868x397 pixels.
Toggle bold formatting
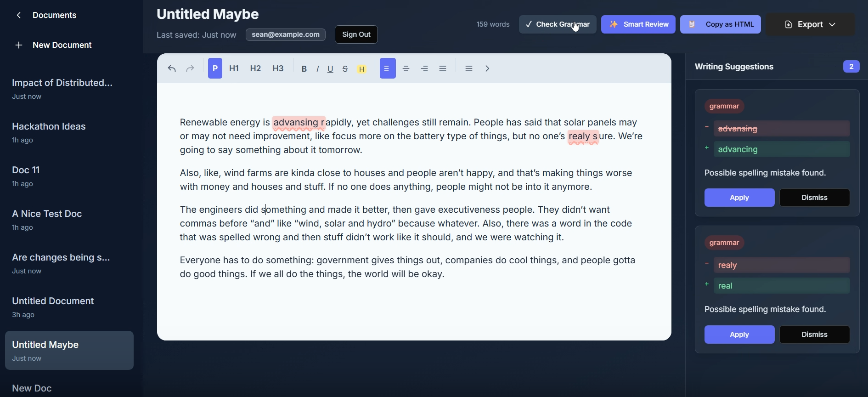point(304,69)
